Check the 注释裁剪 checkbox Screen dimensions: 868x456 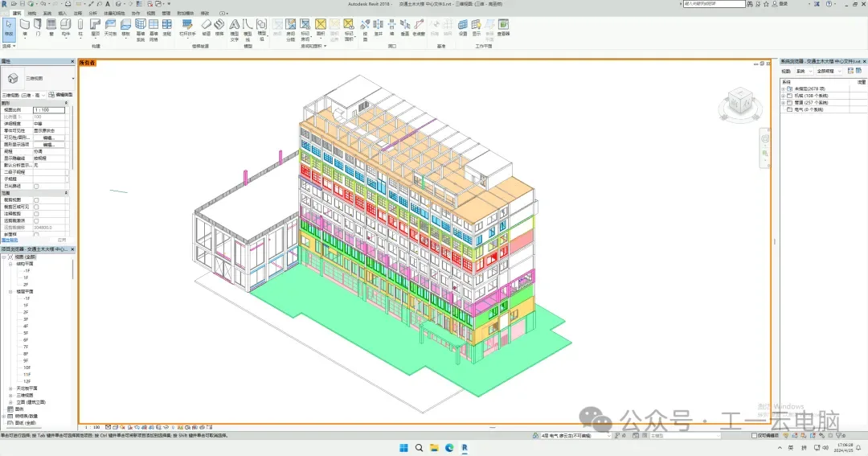click(x=36, y=213)
